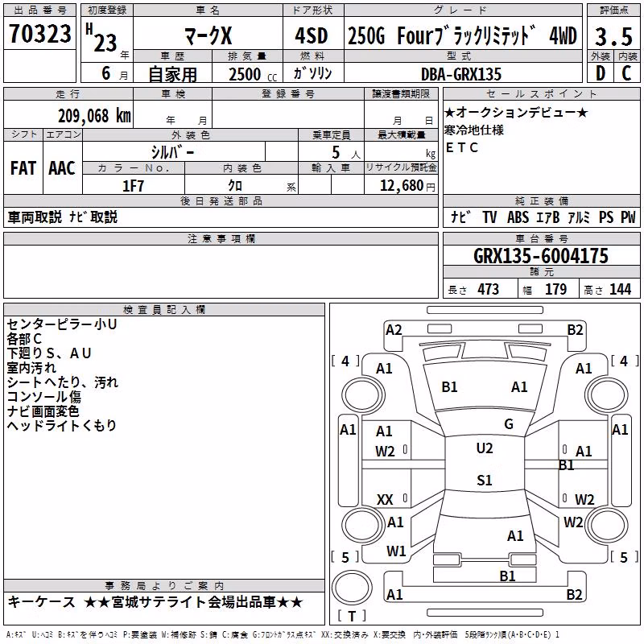Click inspector note 各部C
The image size is (644, 644).
(24, 339)
